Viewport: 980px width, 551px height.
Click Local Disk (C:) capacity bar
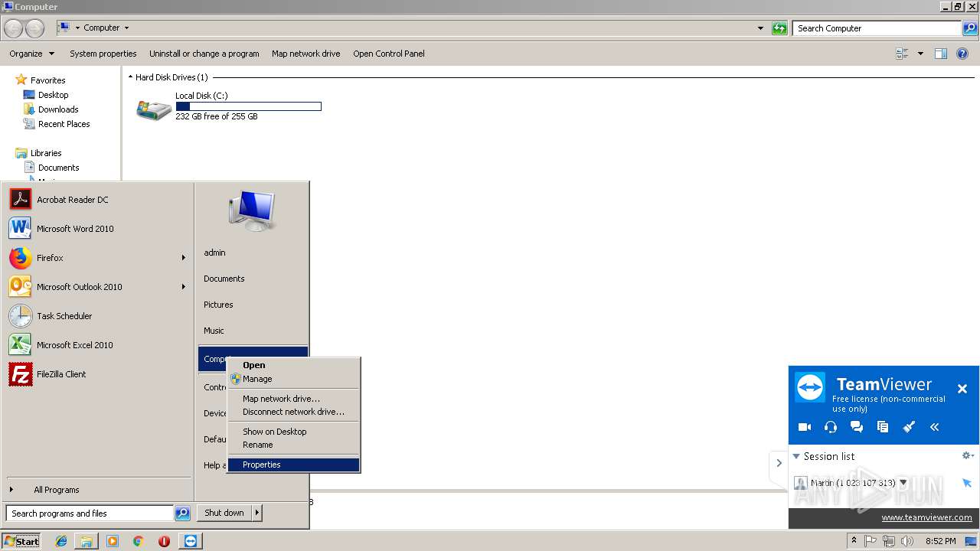(248, 106)
